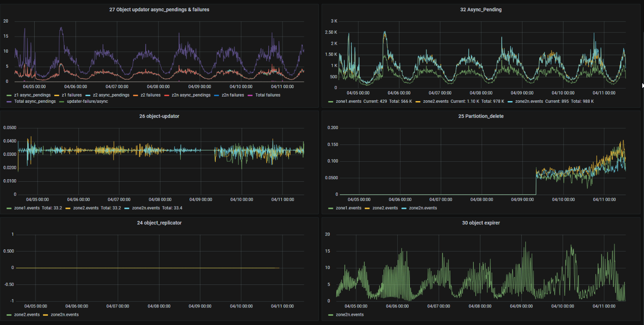The height and width of the screenshot is (325, 644).
Task: Open the '24 object_replicator' panel title menu
Action: [x=159, y=223]
